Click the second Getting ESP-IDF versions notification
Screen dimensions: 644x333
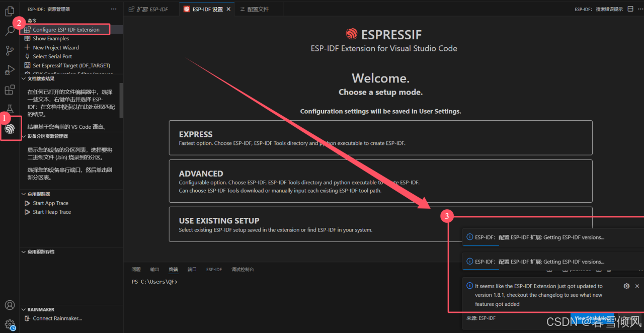pos(553,262)
